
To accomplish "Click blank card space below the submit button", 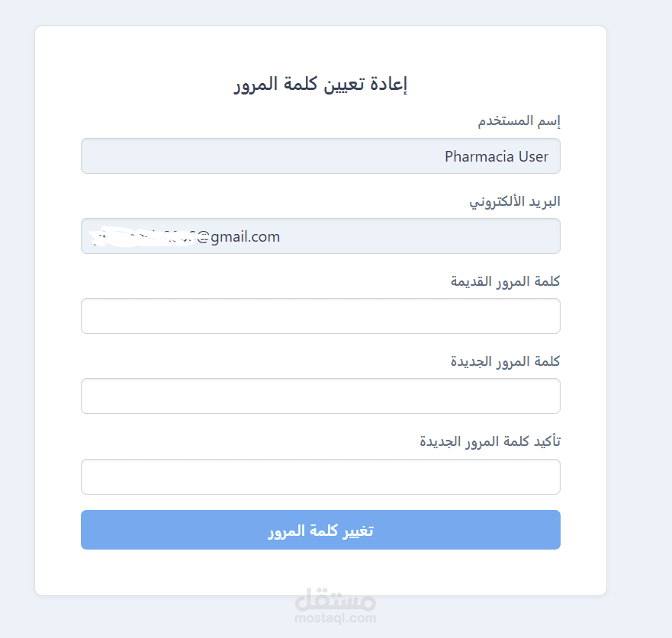I will click(191, 572).
